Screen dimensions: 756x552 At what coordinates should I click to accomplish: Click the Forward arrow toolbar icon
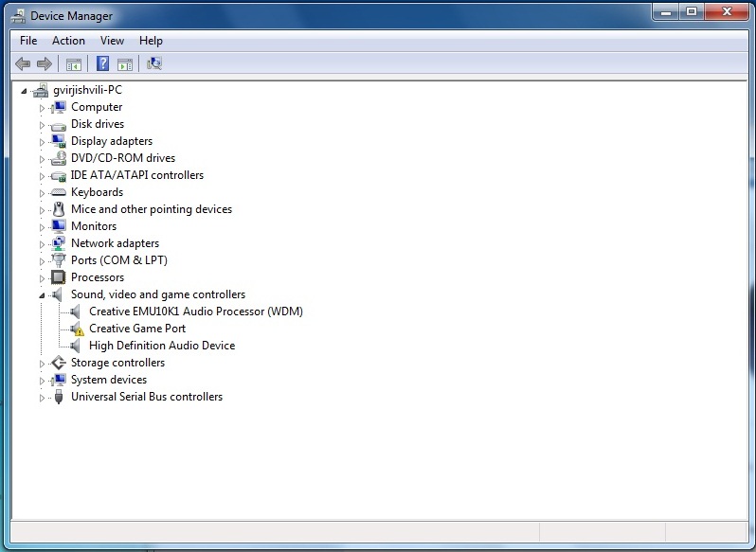[44, 63]
